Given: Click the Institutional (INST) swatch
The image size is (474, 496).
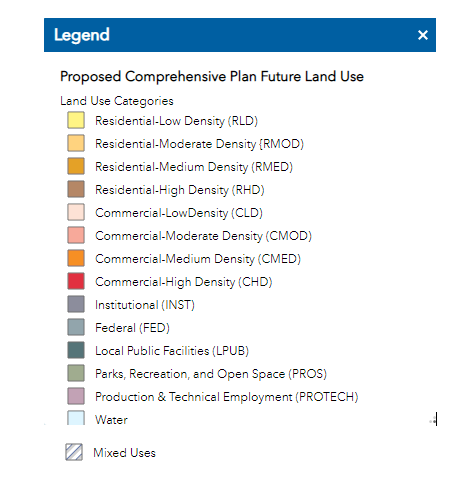Looking at the screenshot, I should point(76,304).
